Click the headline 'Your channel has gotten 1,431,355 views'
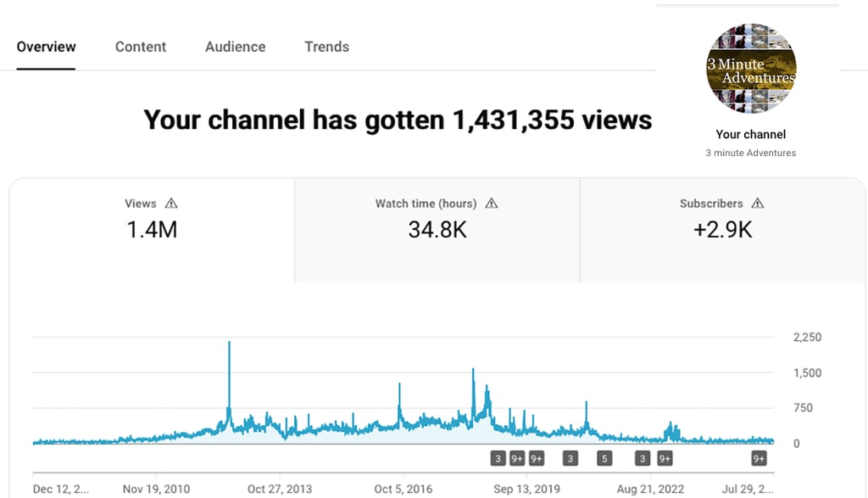Viewport: 868px width, 498px height. click(x=398, y=120)
